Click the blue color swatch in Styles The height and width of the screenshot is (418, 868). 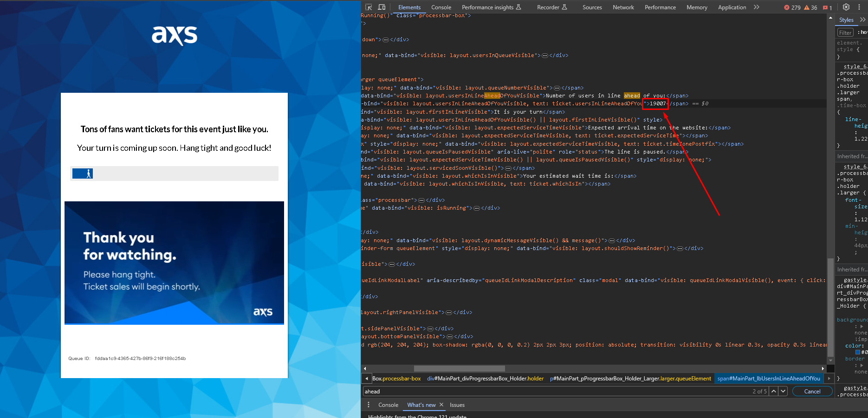click(x=858, y=352)
